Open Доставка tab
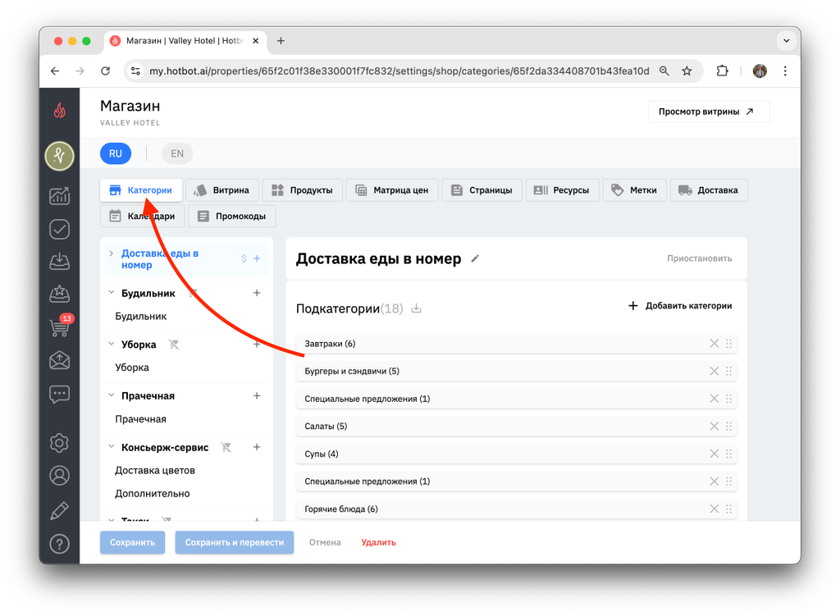 pyautogui.click(x=709, y=190)
